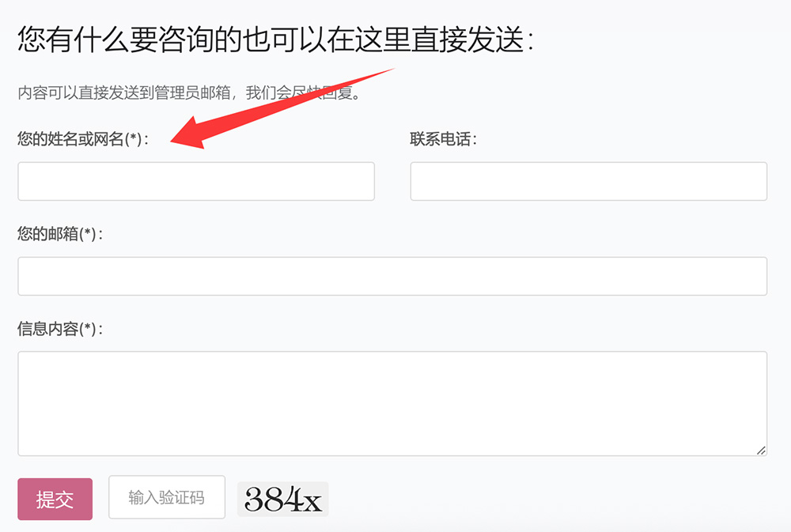The width and height of the screenshot is (791, 532).
Task: Click the asterisk in 信息内容 label
Action: pyautogui.click(x=87, y=328)
